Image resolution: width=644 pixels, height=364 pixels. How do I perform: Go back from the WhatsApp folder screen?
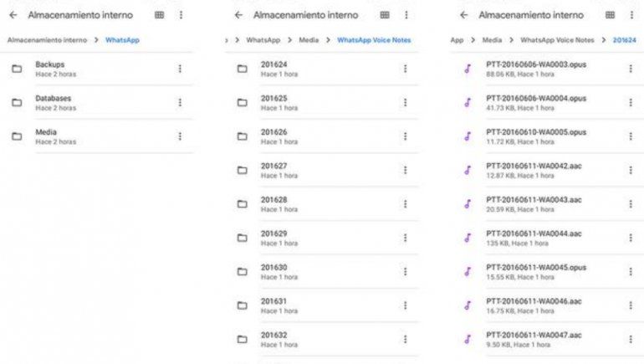coord(13,15)
